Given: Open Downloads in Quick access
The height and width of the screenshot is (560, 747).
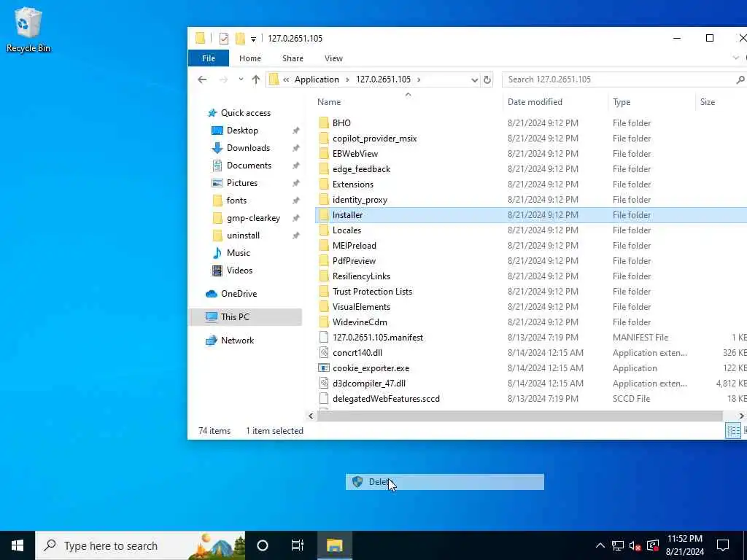Looking at the screenshot, I should [248, 148].
